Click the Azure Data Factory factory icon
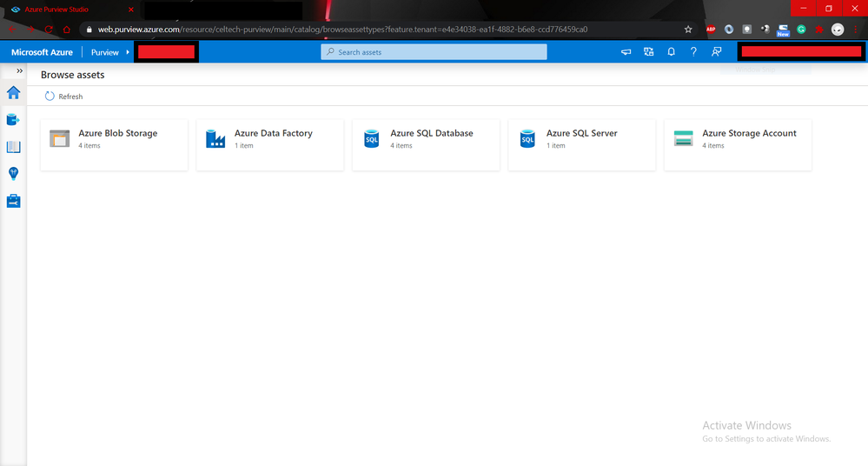The width and height of the screenshot is (868, 466). 215,138
